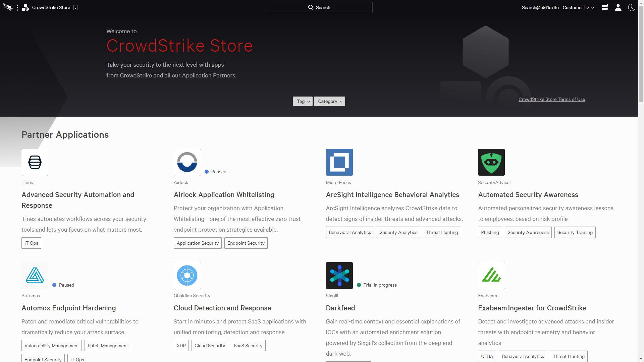Click the Exabeam green logo

tap(491, 276)
